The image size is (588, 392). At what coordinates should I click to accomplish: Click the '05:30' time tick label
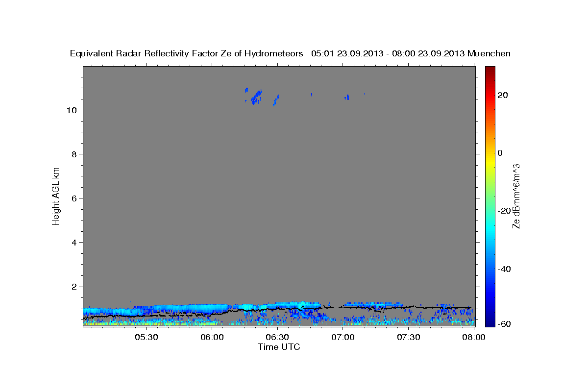click(146, 337)
